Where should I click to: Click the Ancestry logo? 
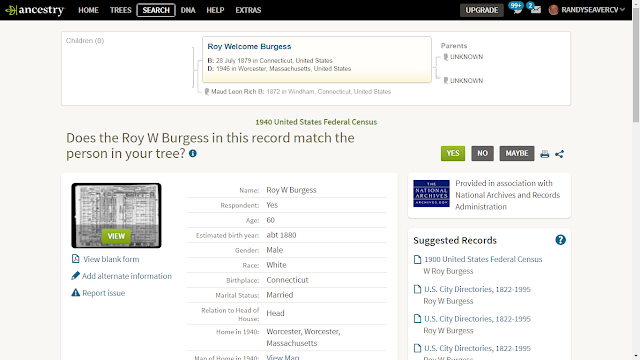click(35, 10)
